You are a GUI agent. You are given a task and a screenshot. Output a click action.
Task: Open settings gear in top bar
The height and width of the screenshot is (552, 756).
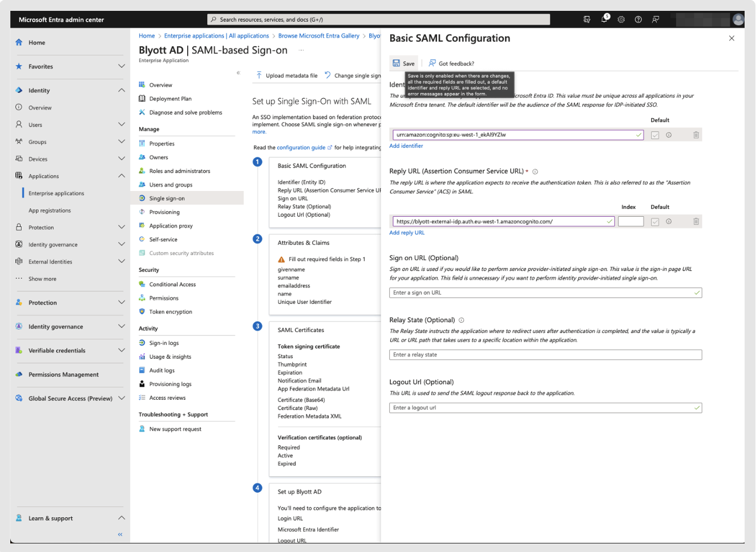pos(621,19)
